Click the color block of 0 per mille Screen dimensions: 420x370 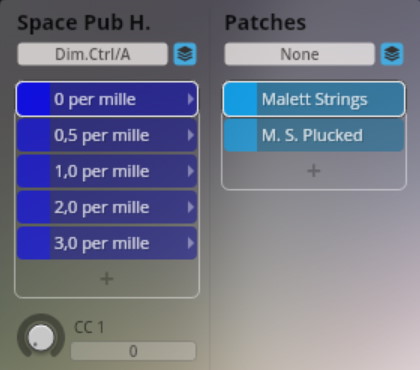click(x=33, y=99)
